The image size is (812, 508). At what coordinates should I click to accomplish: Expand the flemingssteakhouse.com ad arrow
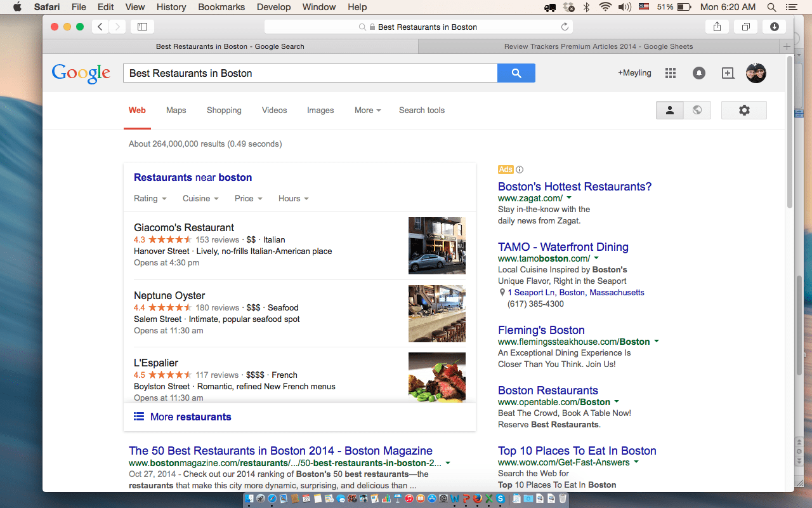click(657, 342)
